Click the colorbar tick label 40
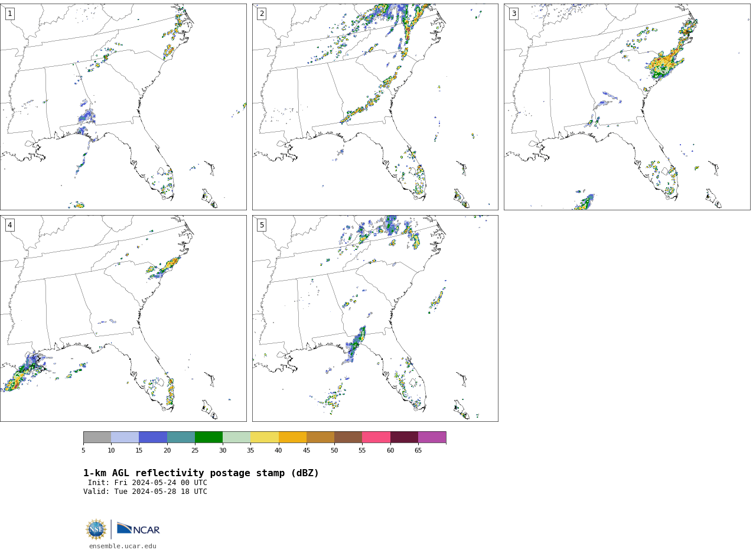Image resolution: width=756 pixels, height=553 pixels. coord(279,451)
